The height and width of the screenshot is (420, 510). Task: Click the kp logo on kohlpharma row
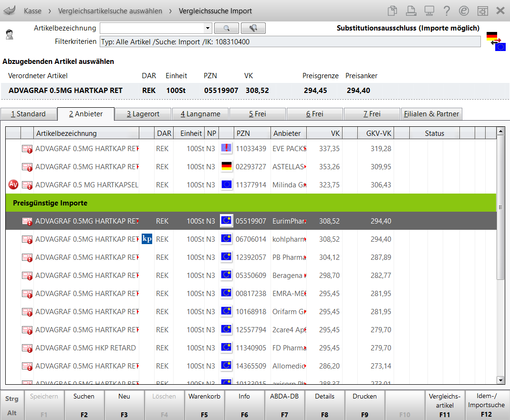(147, 239)
